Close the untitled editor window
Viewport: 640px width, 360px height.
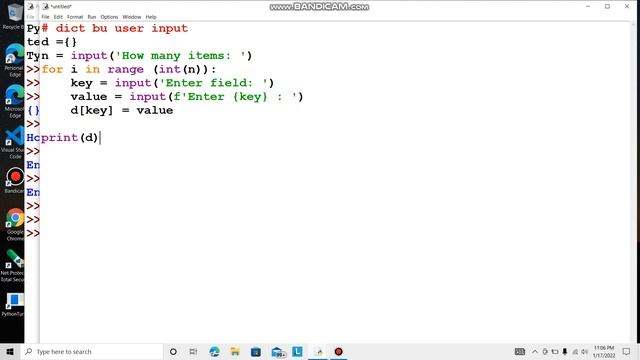point(627,6)
